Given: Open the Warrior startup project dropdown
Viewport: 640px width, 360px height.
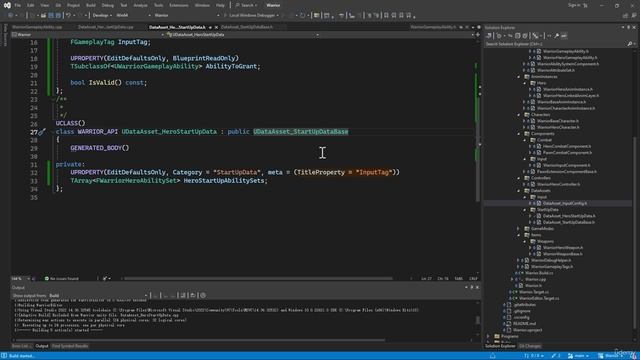Looking at the screenshot, I should (x=187, y=16).
